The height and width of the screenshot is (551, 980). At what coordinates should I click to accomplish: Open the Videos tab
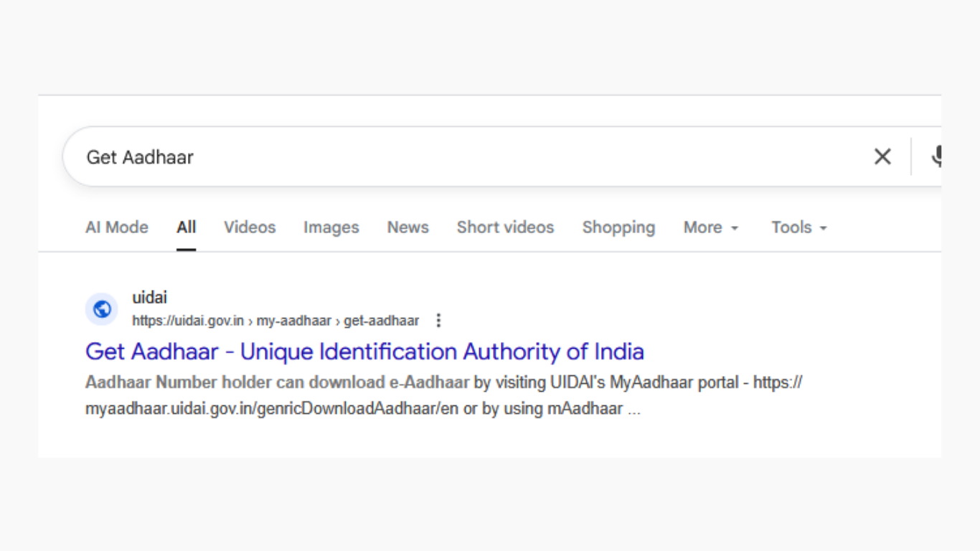[x=250, y=227]
